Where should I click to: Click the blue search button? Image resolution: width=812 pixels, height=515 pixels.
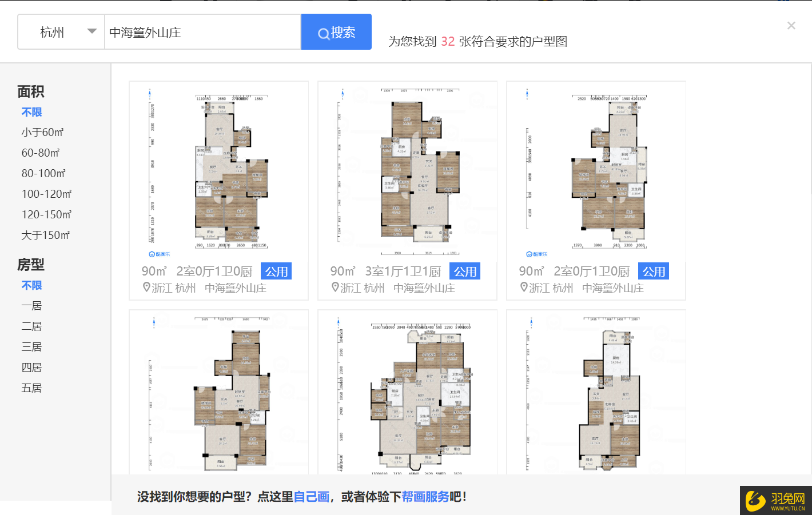(336, 32)
